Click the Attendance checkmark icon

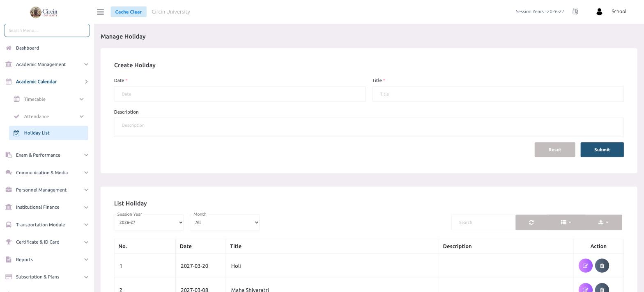[x=16, y=116]
